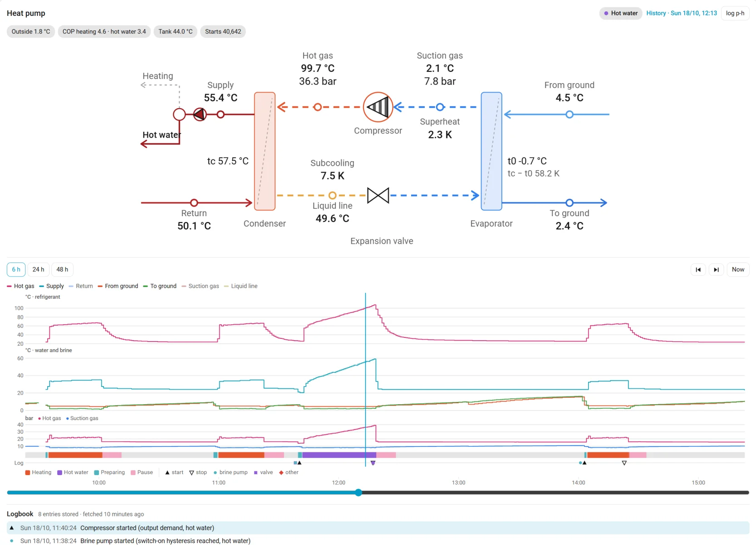Screen dimensions: 756x545
Task: Click the To ground sensor circle
Action: pos(569,203)
